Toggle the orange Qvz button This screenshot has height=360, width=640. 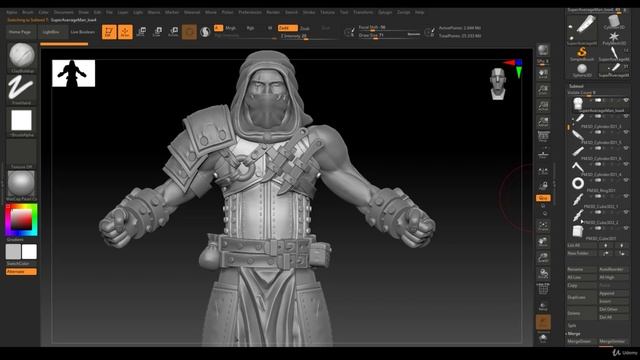pos(543,198)
